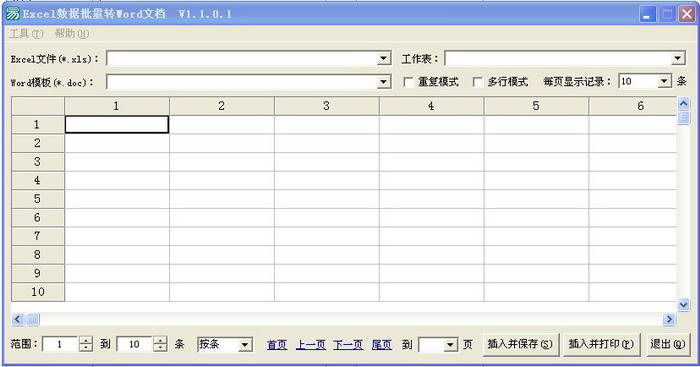Viewport: 700px width, 367px height.
Task: Minimize the application window
Action: 647,14
